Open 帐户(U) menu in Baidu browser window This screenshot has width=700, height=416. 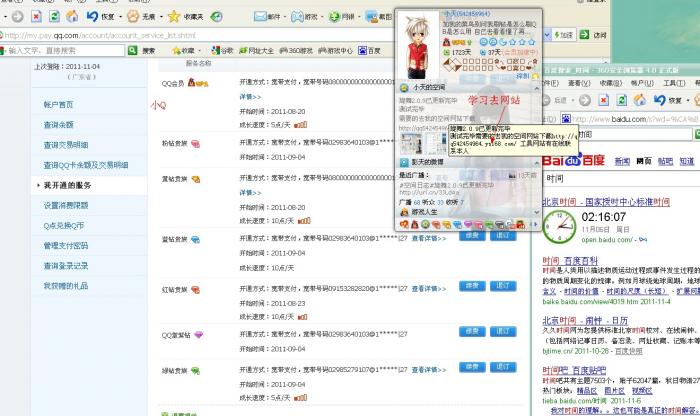coord(642,83)
